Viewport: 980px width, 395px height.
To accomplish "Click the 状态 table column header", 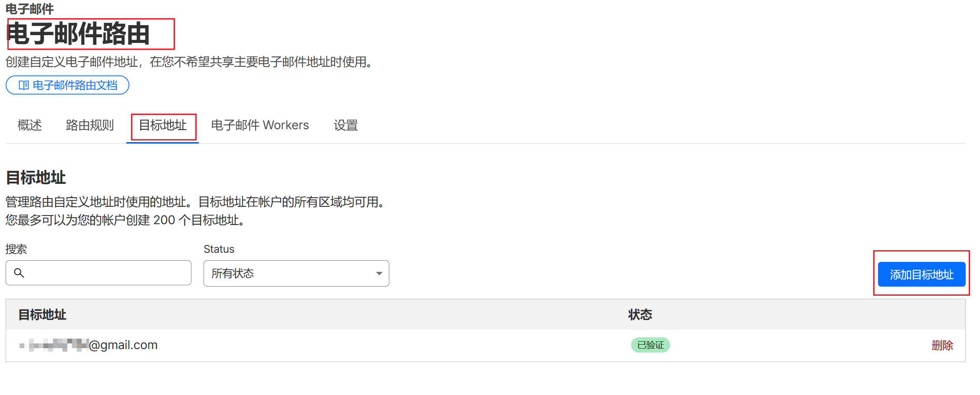I will tap(640, 315).
